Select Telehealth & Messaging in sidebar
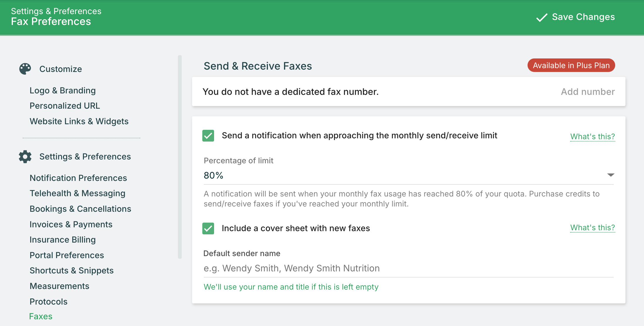The image size is (644, 326). pos(77,193)
